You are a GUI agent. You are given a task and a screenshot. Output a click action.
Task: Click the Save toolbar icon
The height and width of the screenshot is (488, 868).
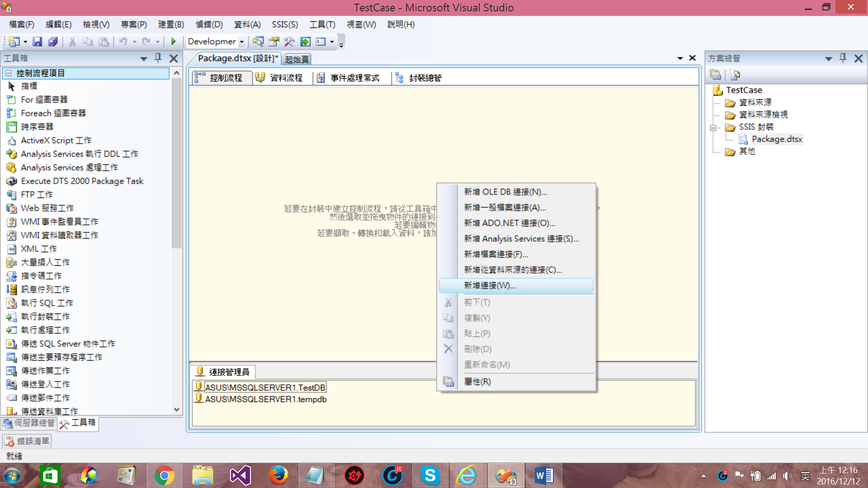pos(37,42)
